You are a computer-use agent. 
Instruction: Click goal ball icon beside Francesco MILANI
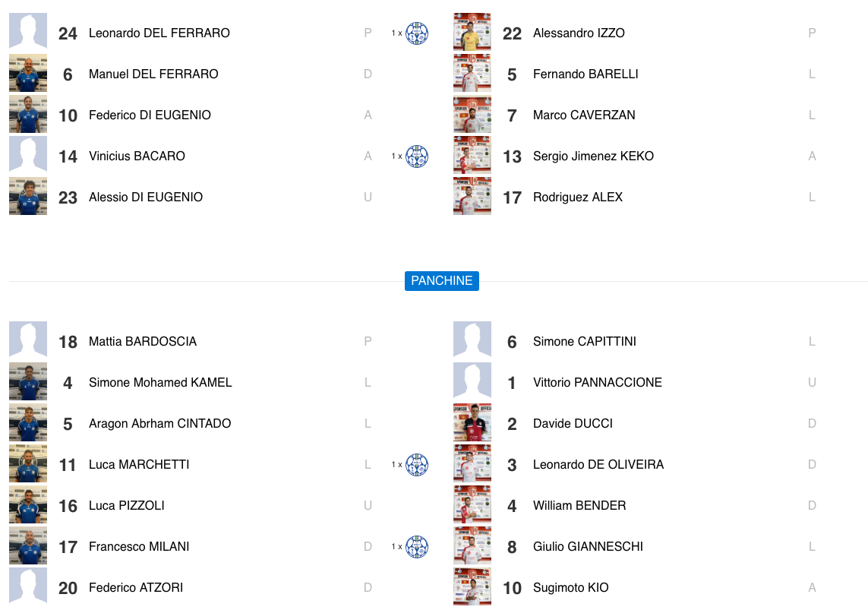click(x=417, y=547)
